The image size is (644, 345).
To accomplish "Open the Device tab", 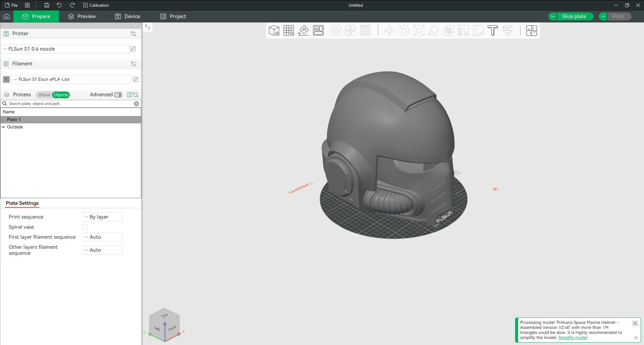I will [128, 16].
